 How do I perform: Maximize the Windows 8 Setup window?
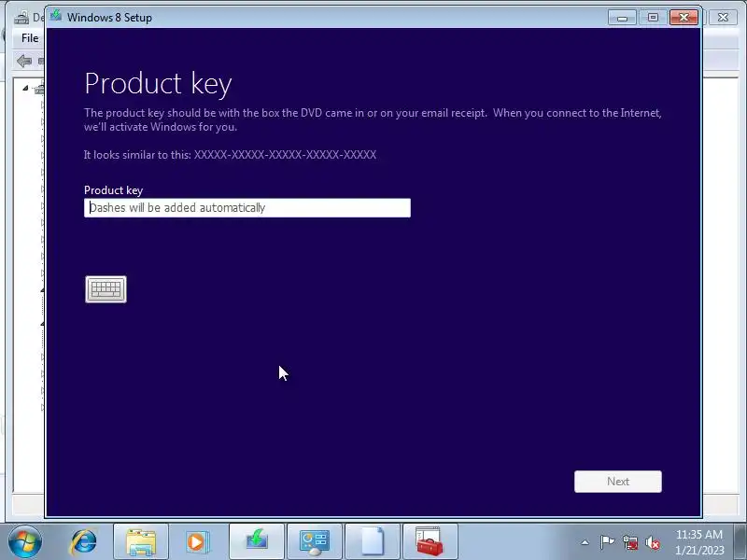(x=653, y=18)
